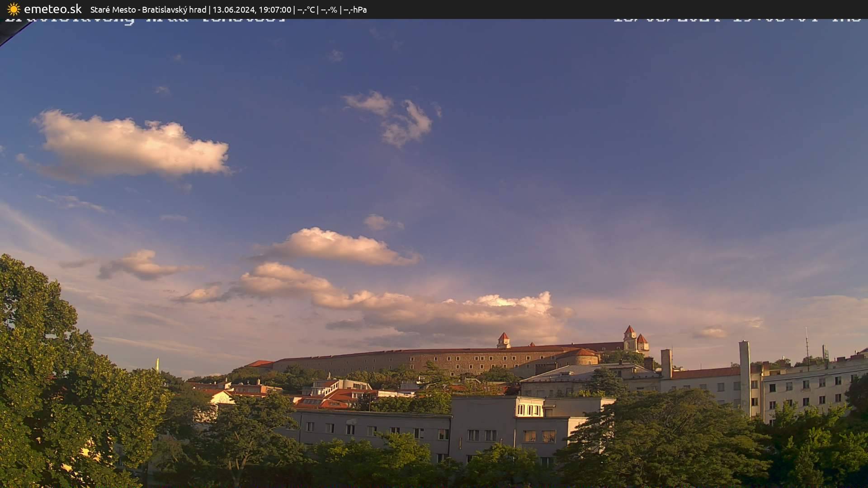
Task: Select the Staré Mesto location label
Action: pos(112,9)
